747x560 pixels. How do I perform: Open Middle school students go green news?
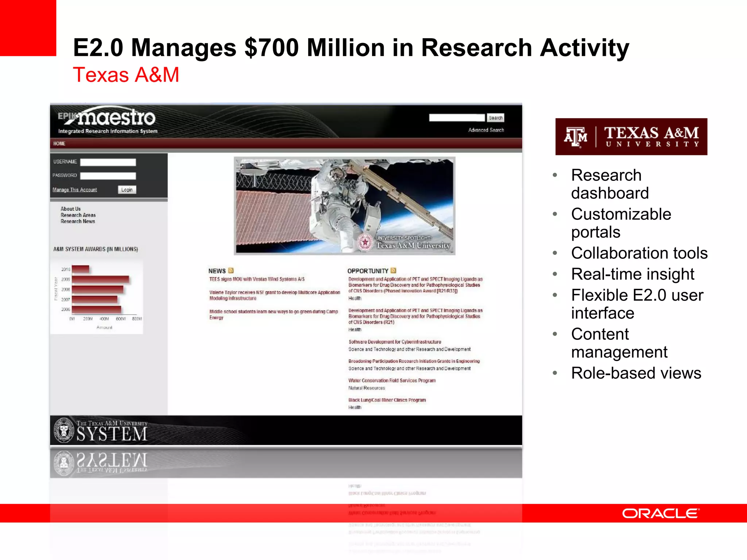click(x=274, y=315)
